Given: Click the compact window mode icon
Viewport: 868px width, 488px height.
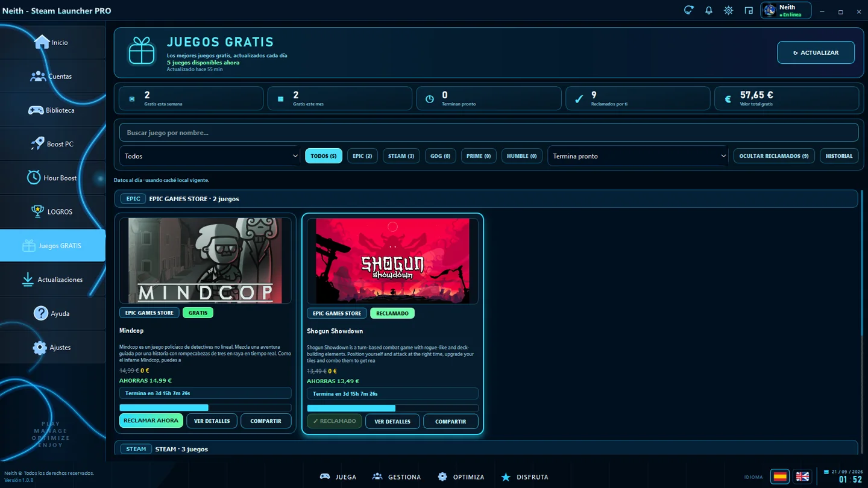Looking at the screenshot, I should [x=749, y=10].
